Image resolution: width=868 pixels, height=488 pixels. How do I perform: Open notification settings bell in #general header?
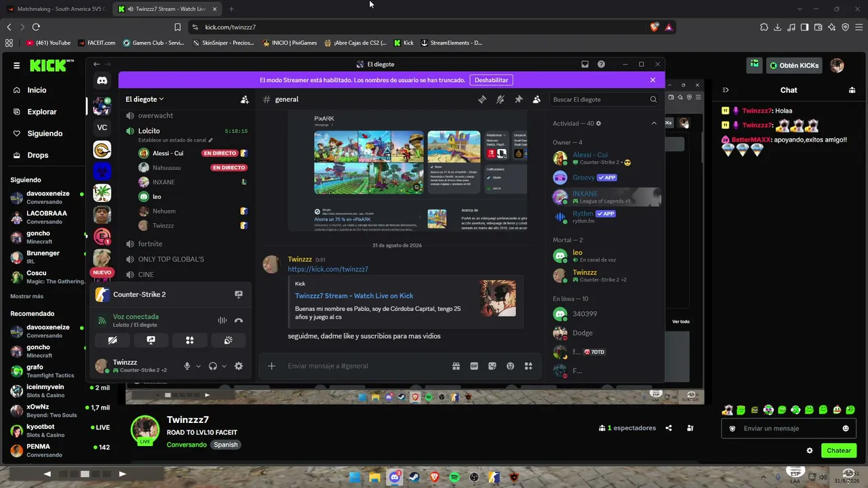point(500,100)
